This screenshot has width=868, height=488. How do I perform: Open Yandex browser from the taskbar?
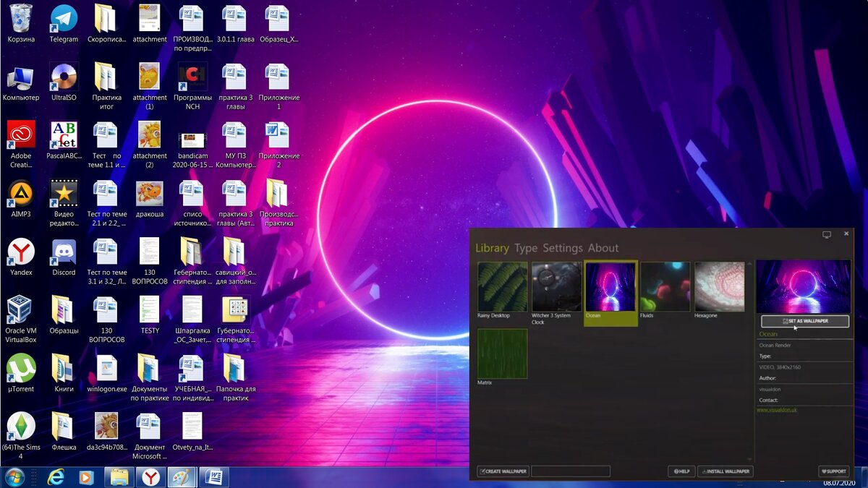[151, 477]
